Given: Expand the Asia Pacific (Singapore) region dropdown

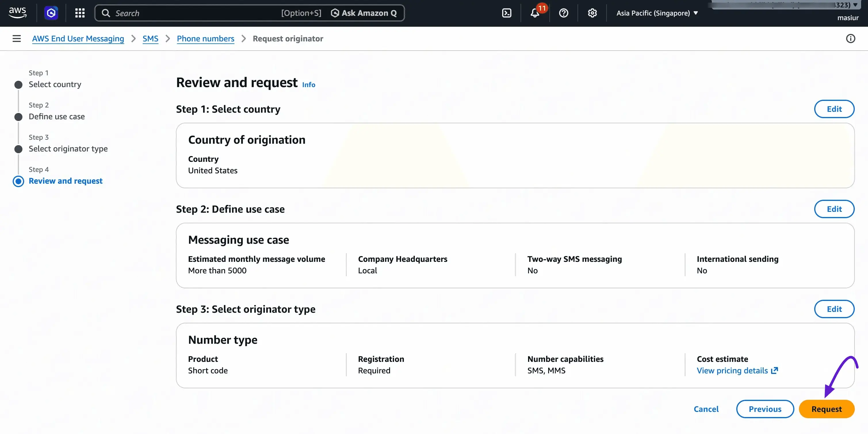Looking at the screenshot, I should click(657, 13).
